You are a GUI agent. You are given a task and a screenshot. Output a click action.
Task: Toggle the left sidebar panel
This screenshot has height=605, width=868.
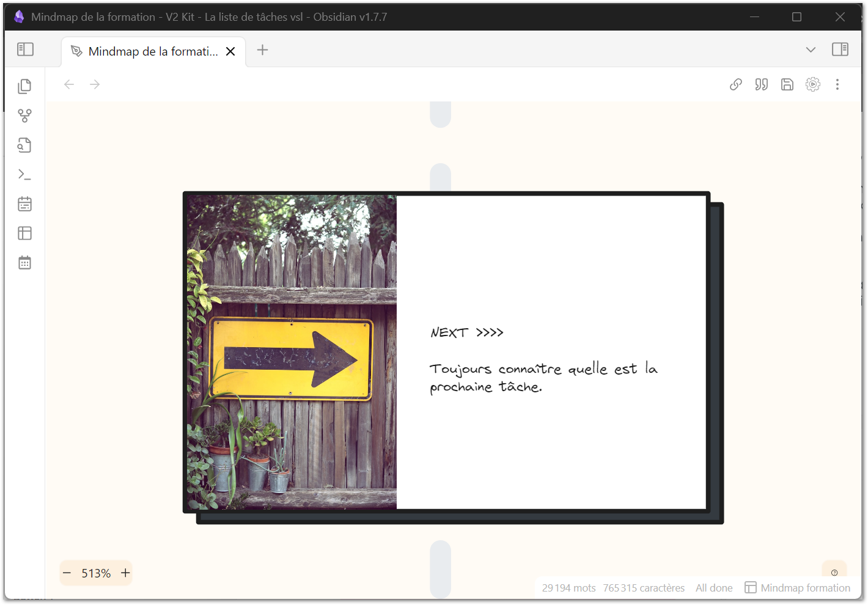pos(25,50)
